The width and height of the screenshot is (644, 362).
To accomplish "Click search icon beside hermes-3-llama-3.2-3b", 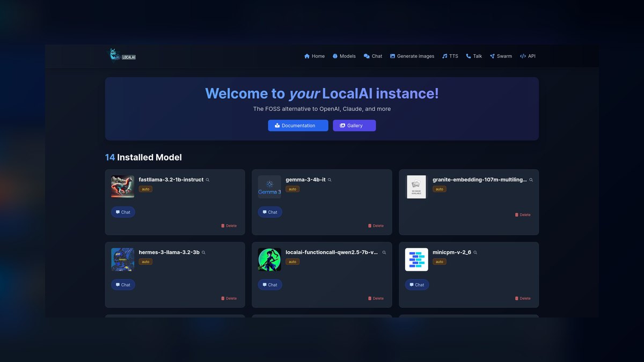I will [x=203, y=253].
